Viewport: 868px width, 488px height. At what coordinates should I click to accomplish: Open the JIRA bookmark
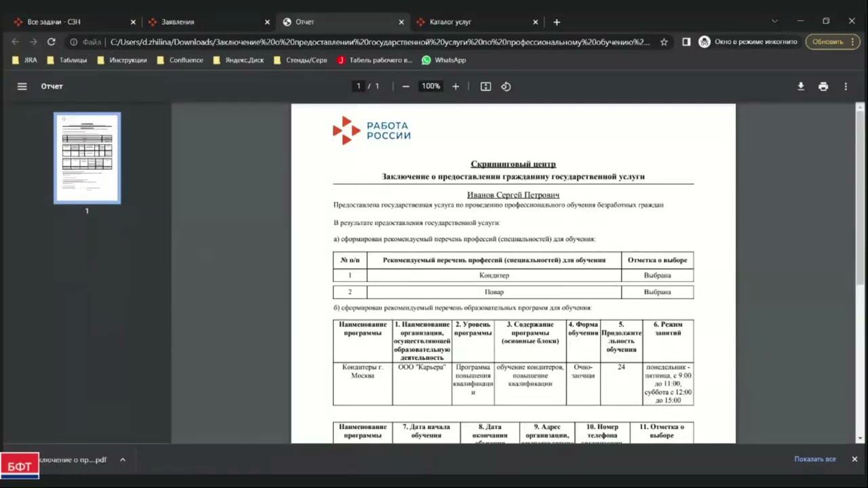pyautogui.click(x=24, y=60)
